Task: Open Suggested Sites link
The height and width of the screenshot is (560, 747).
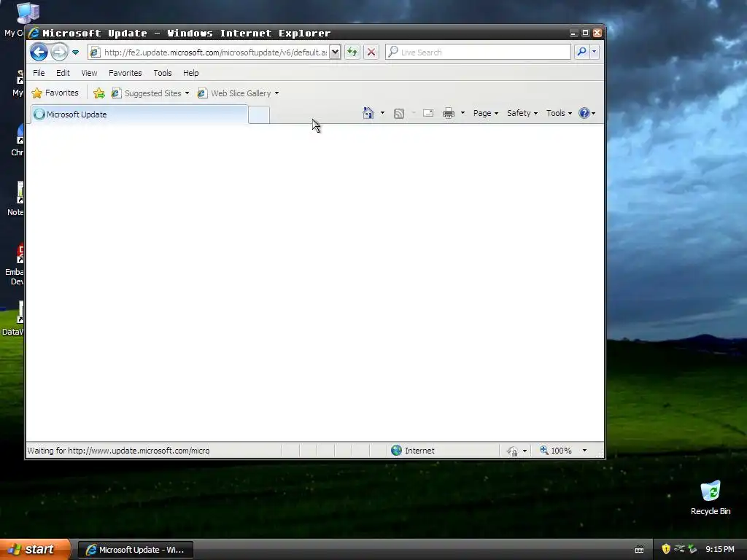Action: [150, 93]
